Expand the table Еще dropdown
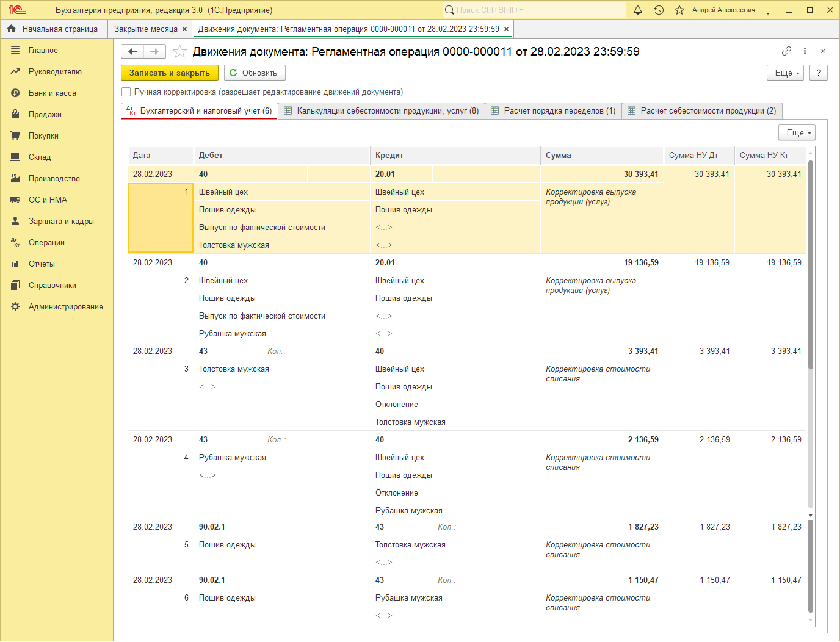The width and height of the screenshot is (840, 642). pos(797,132)
